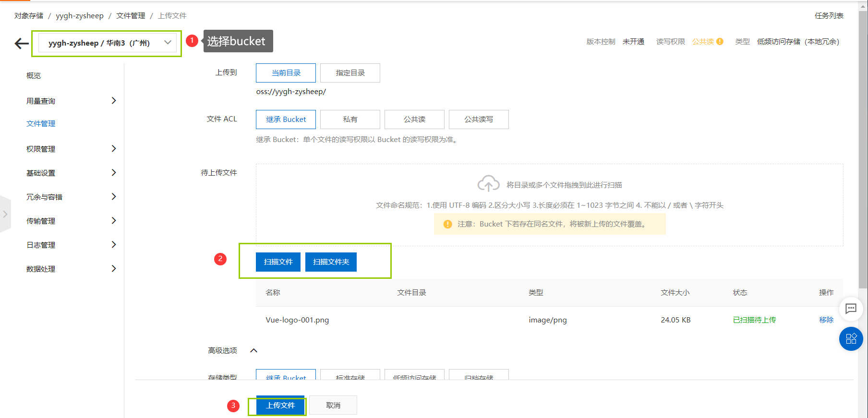Image resolution: width=868 pixels, height=418 pixels.
Task: Open the blue apps grid floating icon
Action: [851, 339]
